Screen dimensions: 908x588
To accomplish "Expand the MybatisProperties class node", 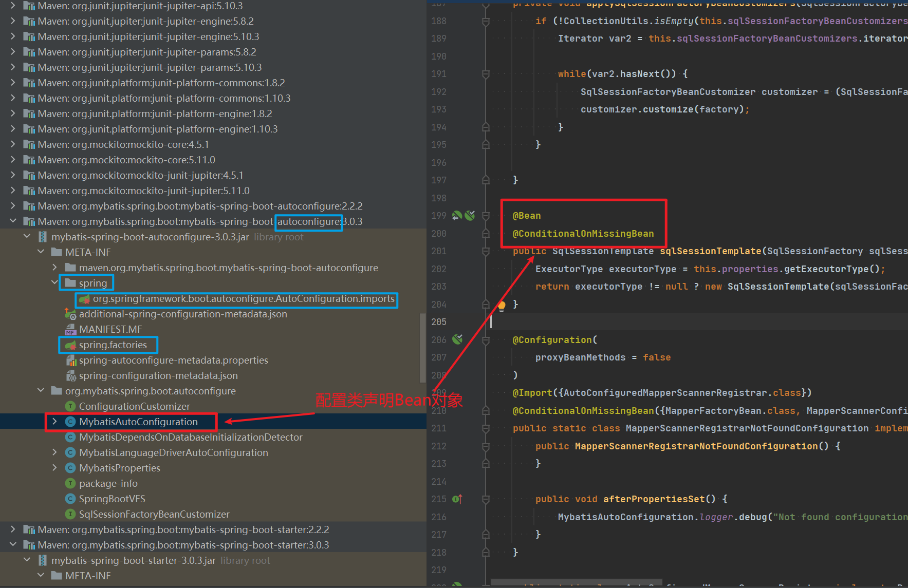I will 54,468.
